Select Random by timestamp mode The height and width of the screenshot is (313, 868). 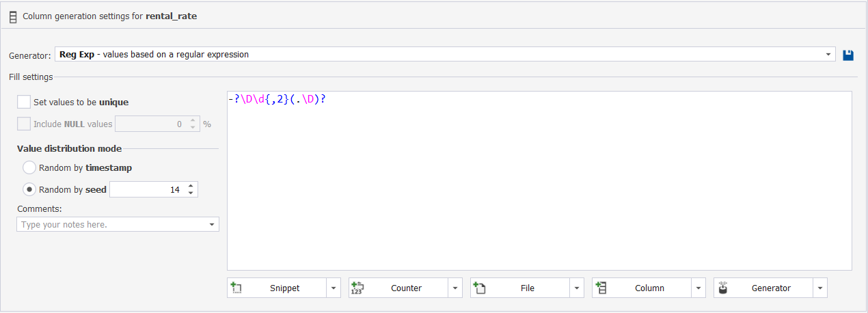click(29, 167)
